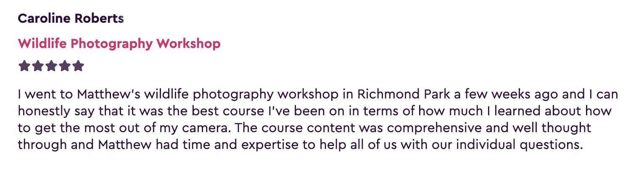The height and width of the screenshot is (170, 644).
Task: Select the fifth rating star
Action: (x=78, y=66)
